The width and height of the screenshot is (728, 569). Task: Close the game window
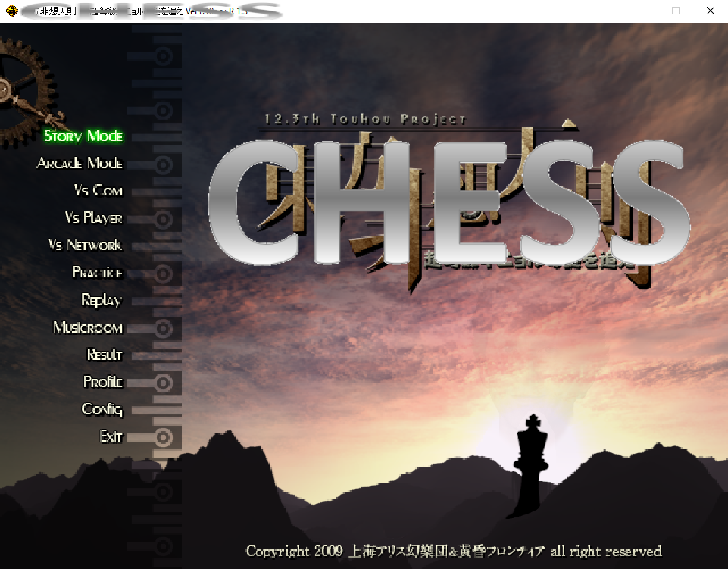point(711,11)
